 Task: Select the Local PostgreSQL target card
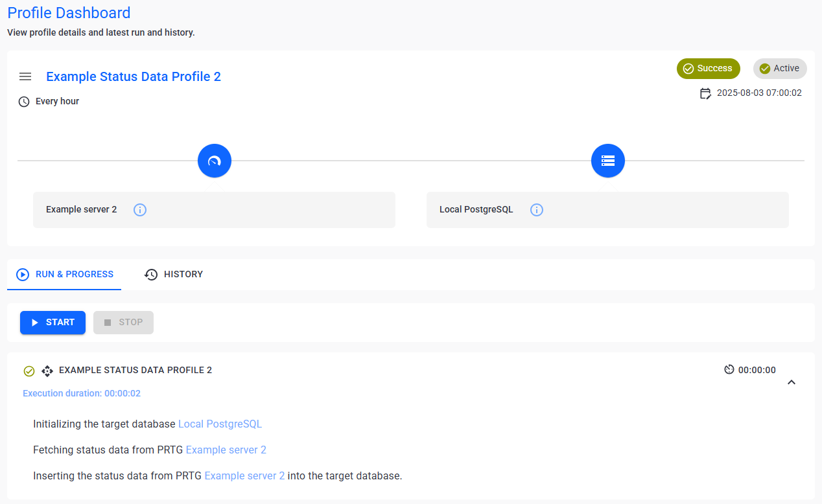pyautogui.click(x=607, y=210)
